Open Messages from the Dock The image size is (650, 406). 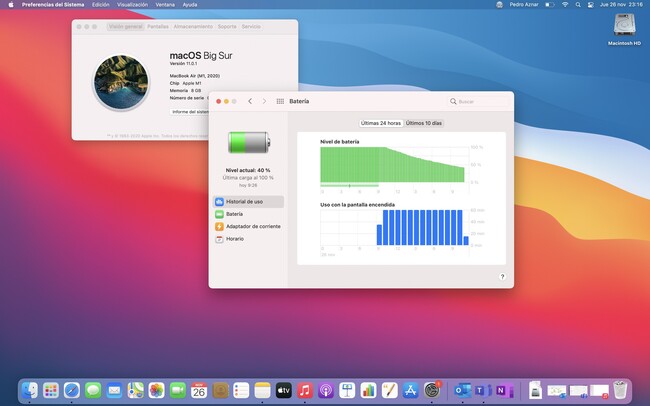[93, 390]
